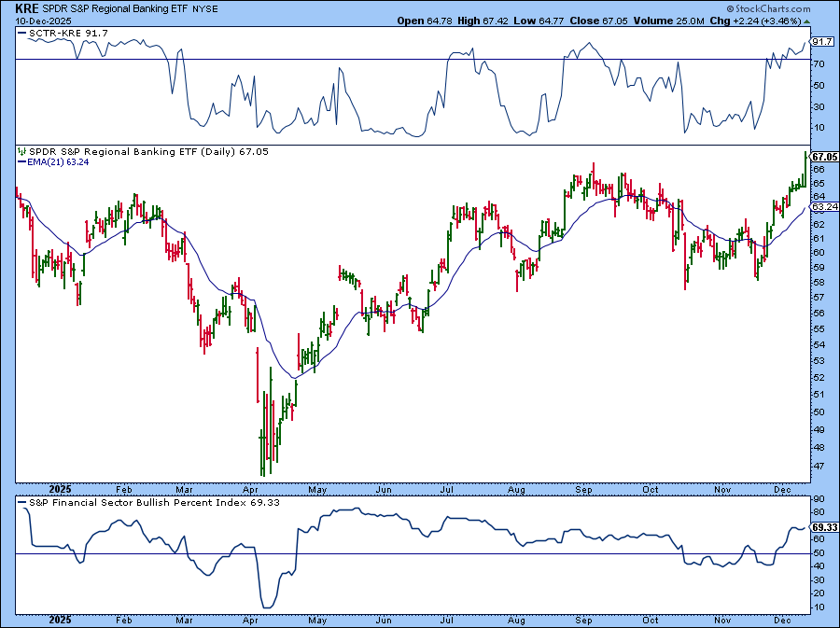The height and width of the screenshot is (628, 840).
Task: Click the blue EMA(21) legend line
Action: 22,162
